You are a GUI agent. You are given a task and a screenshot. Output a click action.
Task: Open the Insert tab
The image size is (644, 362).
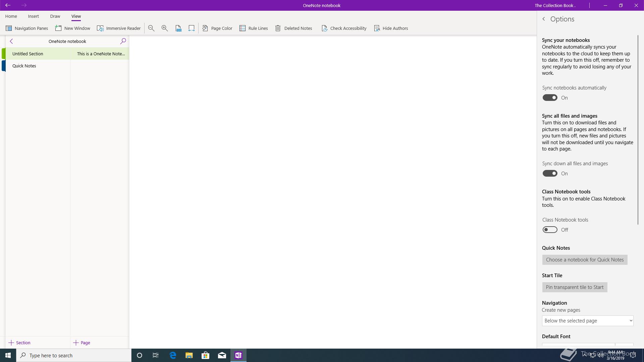tap(33, 16)
